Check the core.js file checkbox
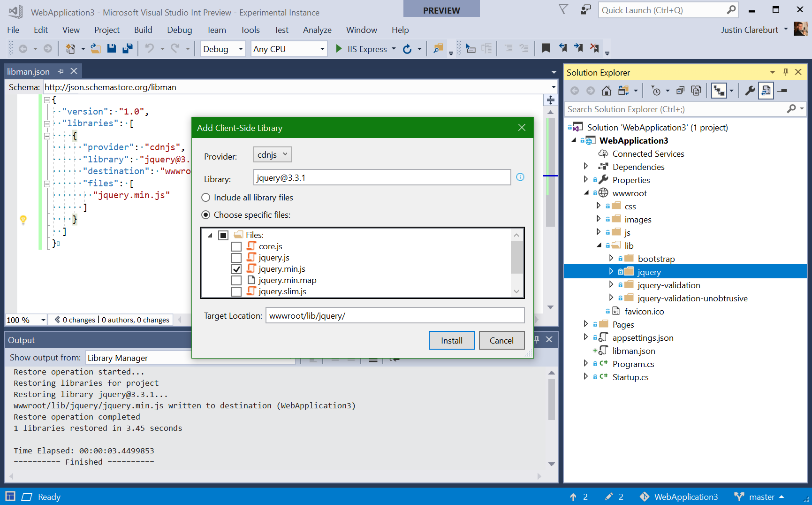This screenshot has height=505, width=812. [x=236, y=246]
